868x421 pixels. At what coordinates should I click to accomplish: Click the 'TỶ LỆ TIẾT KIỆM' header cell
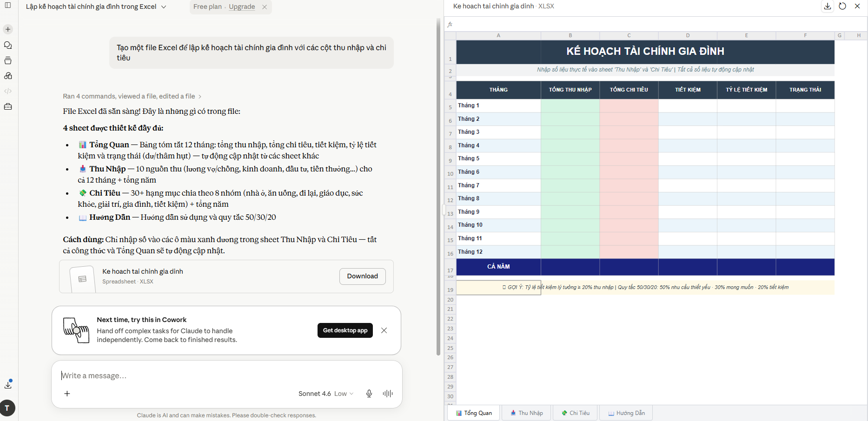(747, 90)
